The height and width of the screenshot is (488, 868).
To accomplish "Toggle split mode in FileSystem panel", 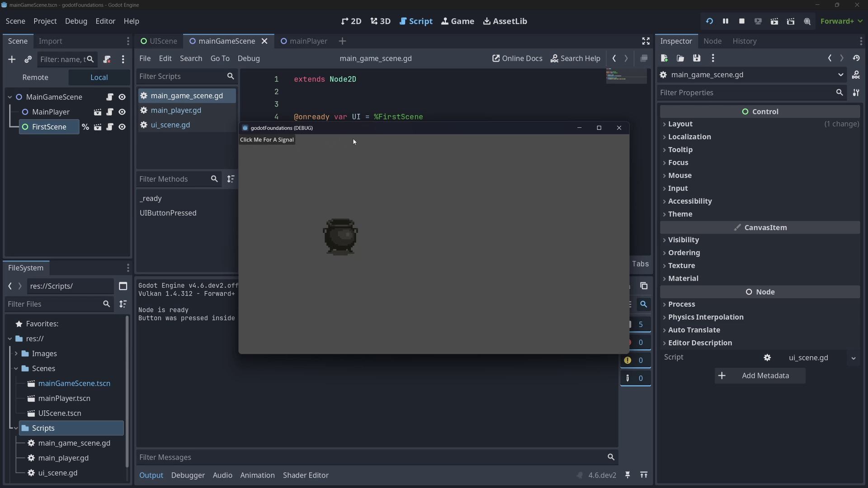I will 123,286.
